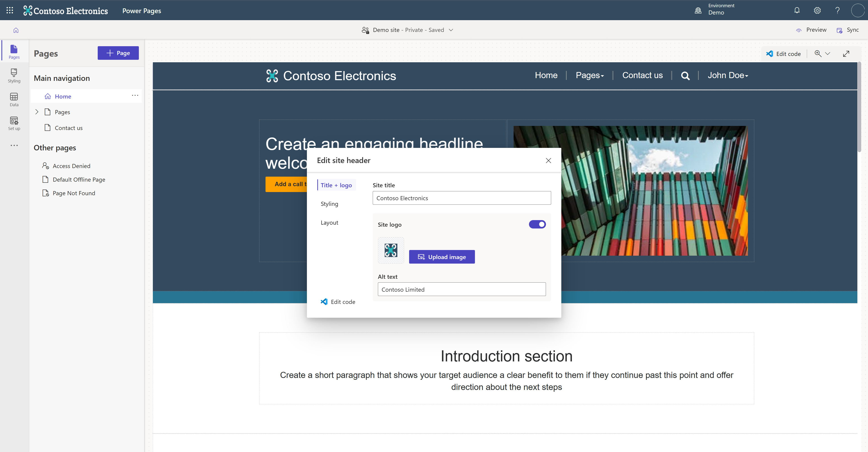Open notifications bell
868x452 pixels.
797,10
